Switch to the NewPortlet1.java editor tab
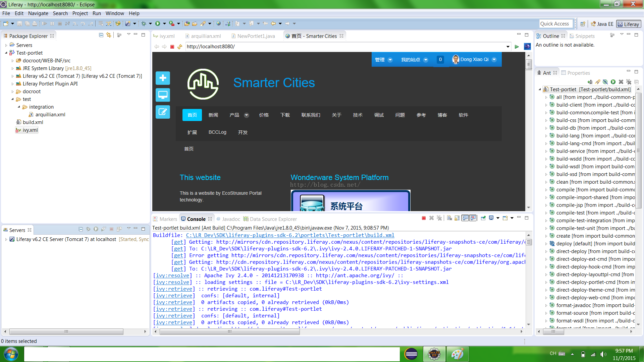Viewport: 644px width, 362px height. click(256, 36)
